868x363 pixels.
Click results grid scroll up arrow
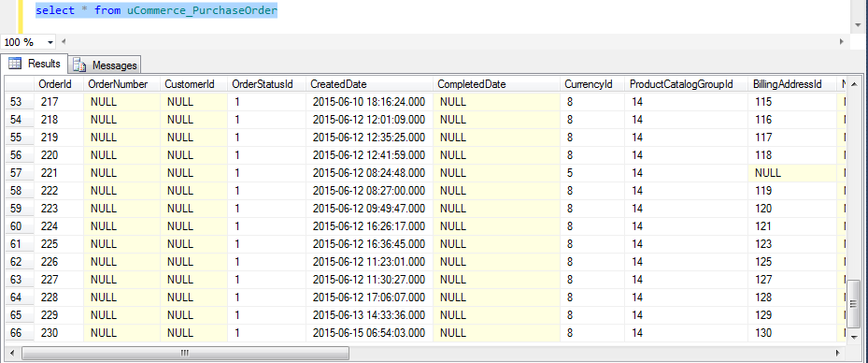click(x=854, y=83)
